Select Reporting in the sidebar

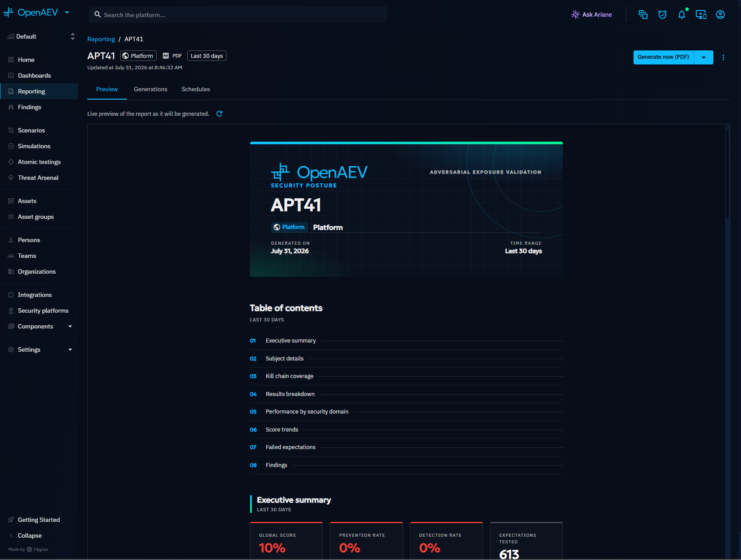39,91
